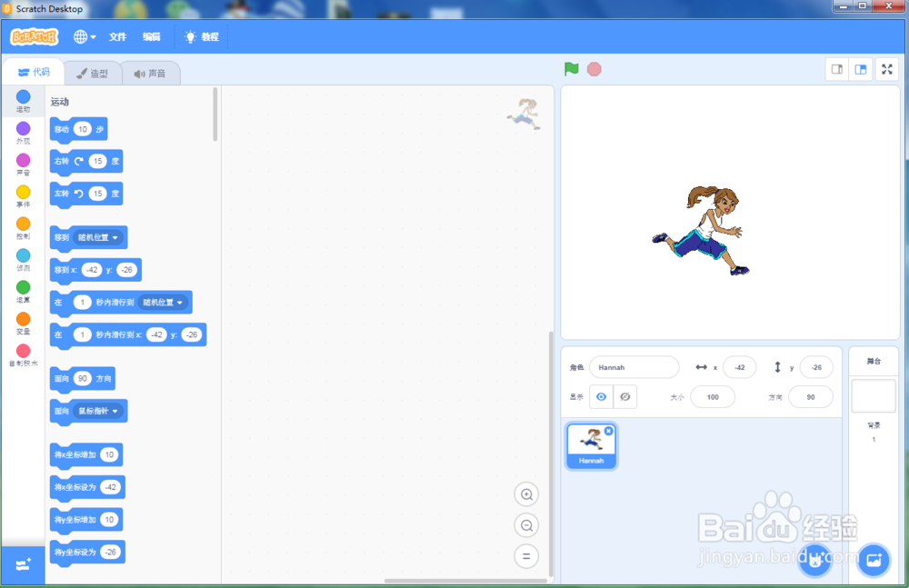
Task: Edit the sprite name field Hannah
Action: tap(634, 367)
